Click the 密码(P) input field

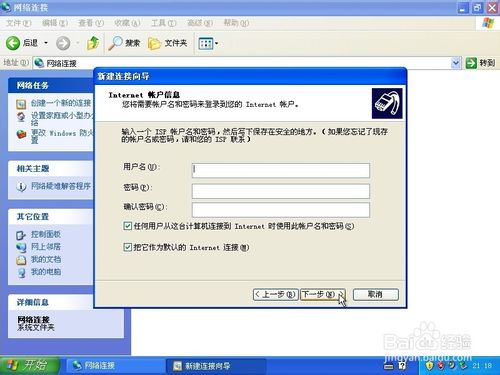click(281, 191)
